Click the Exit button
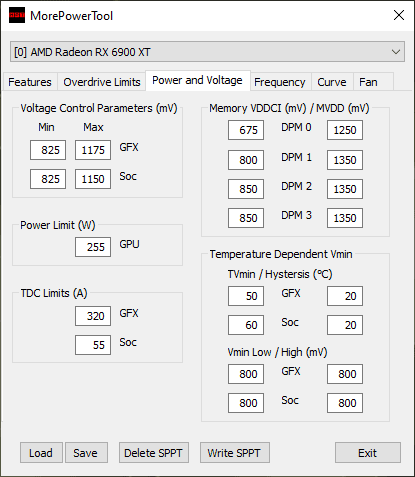The width and height of the screenshot is (415, 477). point(368,453)
